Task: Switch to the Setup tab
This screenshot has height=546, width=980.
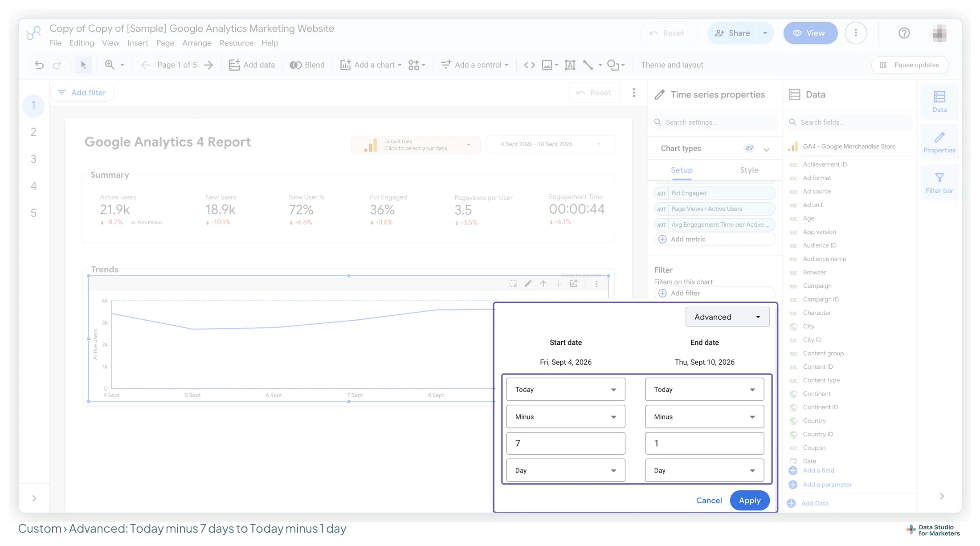Action: pyautogui.click(x=682, y=170)
